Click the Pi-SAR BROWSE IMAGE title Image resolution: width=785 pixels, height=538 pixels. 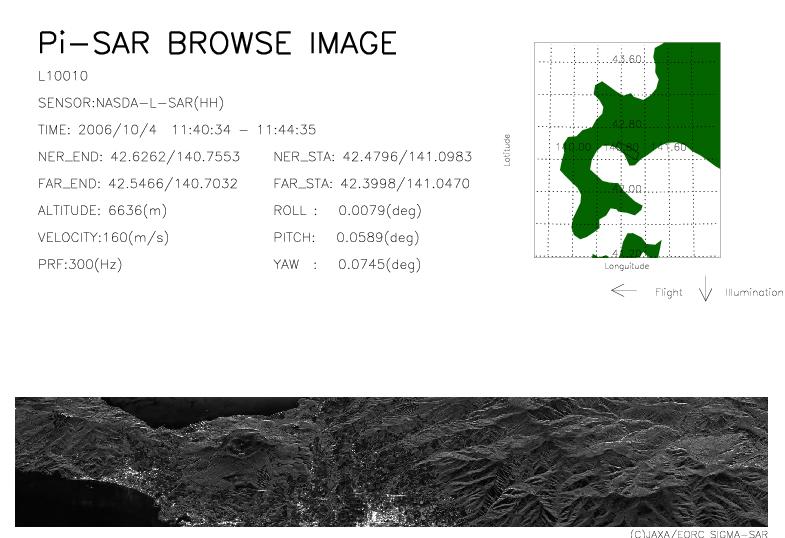click(217, 43)
